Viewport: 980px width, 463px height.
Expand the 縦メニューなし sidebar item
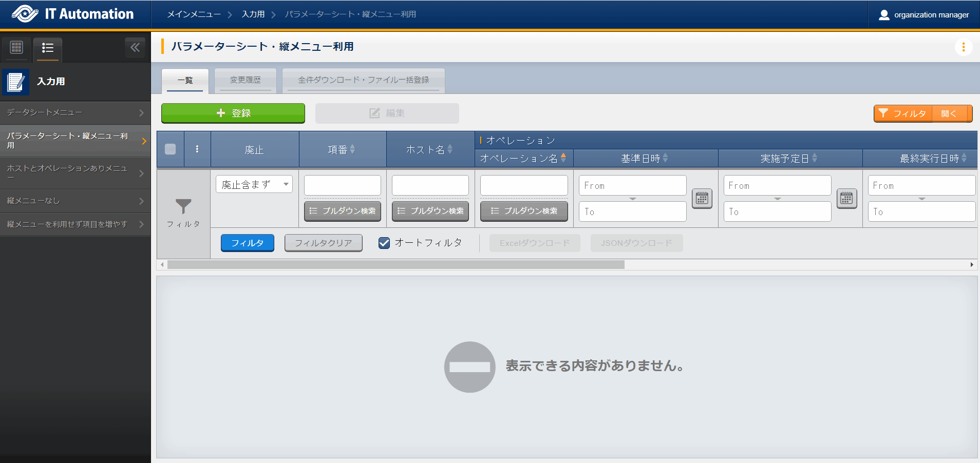coord(75,201)
